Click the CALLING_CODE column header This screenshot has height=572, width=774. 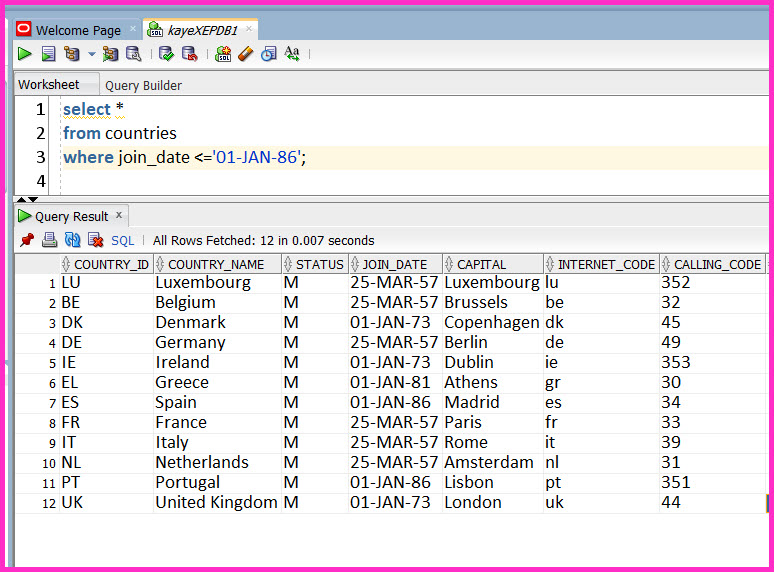pos(712,265)
